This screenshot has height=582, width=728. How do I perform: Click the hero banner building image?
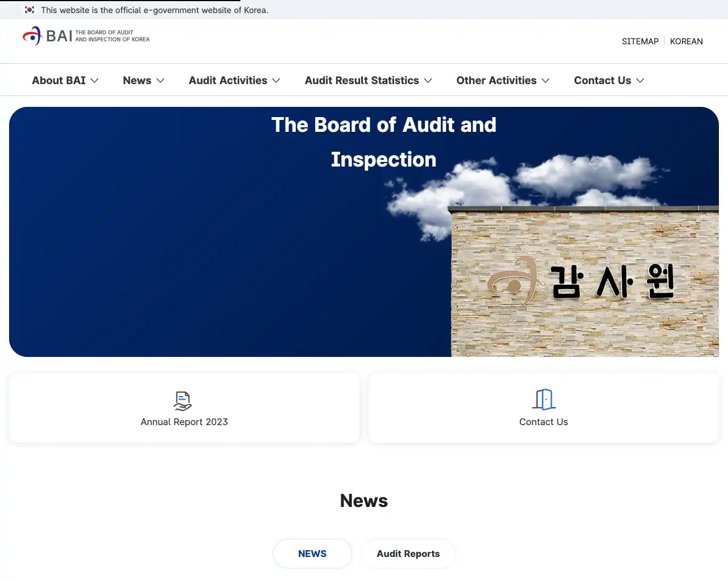pyautogui.click(x=585, y=281)
